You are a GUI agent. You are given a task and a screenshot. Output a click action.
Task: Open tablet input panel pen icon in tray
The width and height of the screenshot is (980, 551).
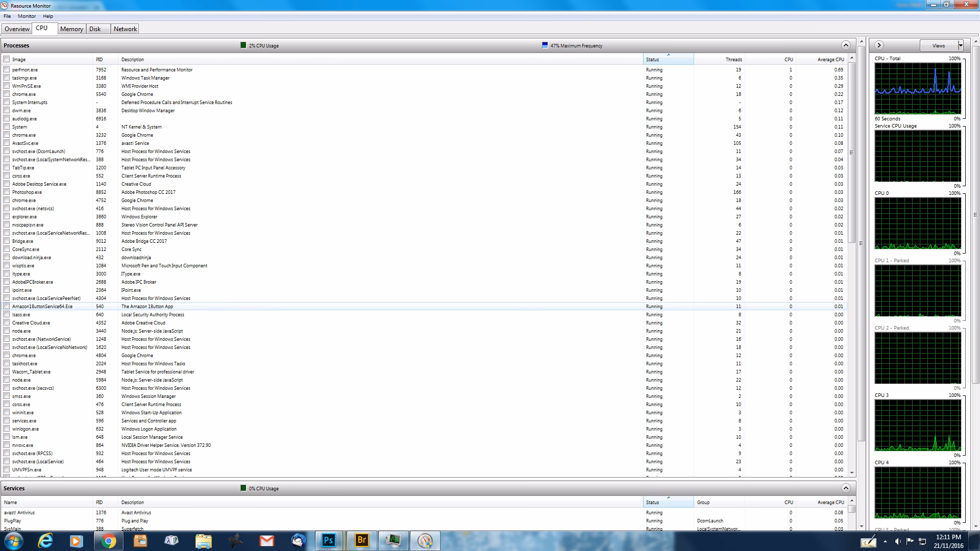click(868, 541)
